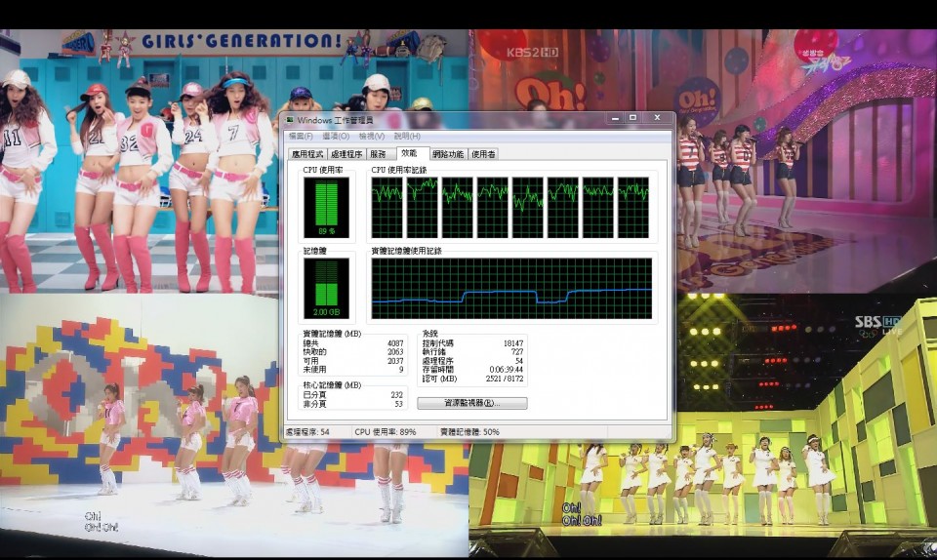Image resolution: width=937 pixels, height=560 pixels.
Task: Open the 說明(H) menu
Action: click(x=408, y=137)
